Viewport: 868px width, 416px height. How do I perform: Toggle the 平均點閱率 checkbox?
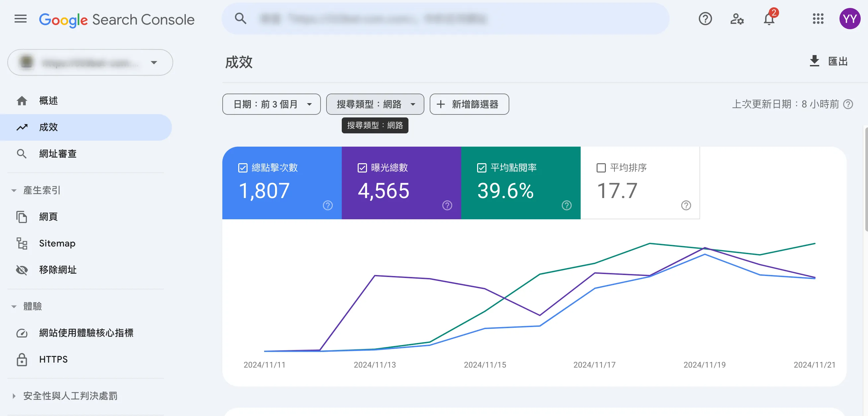pyautogui.click(x=481, y=168)
